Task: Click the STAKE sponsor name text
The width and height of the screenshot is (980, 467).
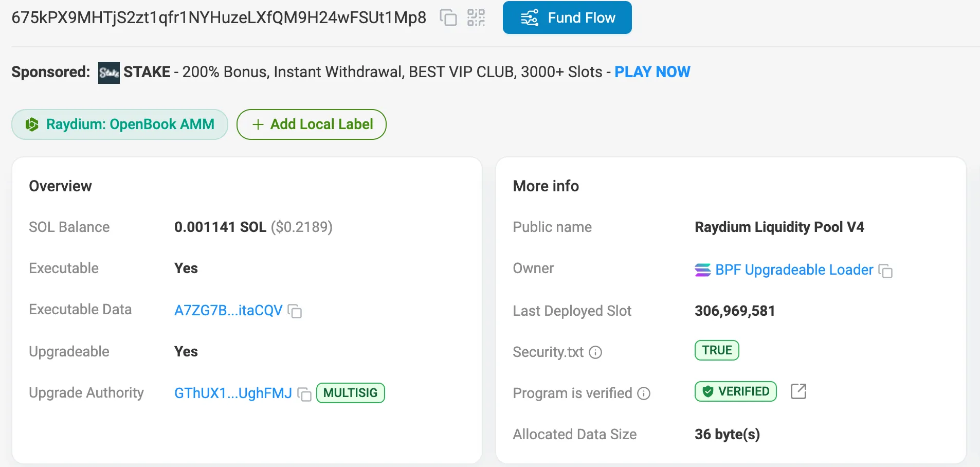Action: [x=147, y=72]
